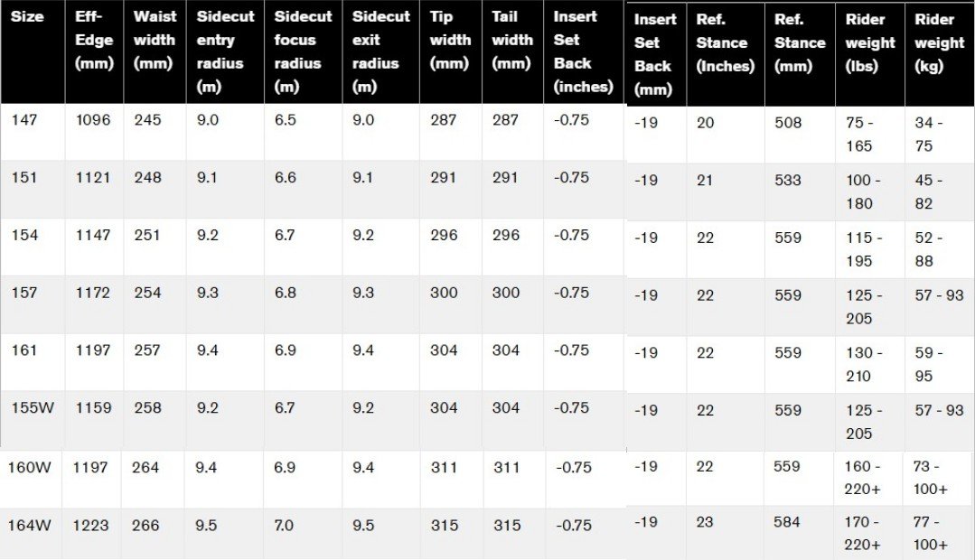Screen dimensions: 975x560
Task: Click the 164W size cell
Action: (30, 525)
